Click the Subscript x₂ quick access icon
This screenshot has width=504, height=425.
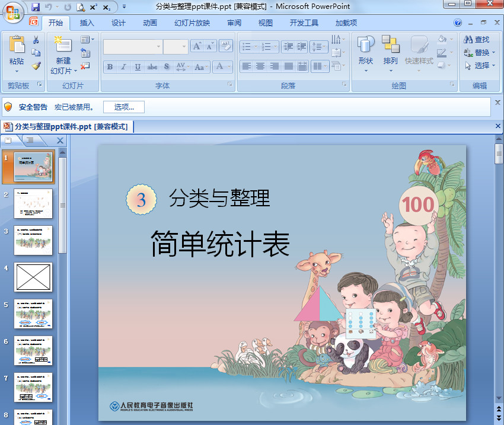[106, 7]
